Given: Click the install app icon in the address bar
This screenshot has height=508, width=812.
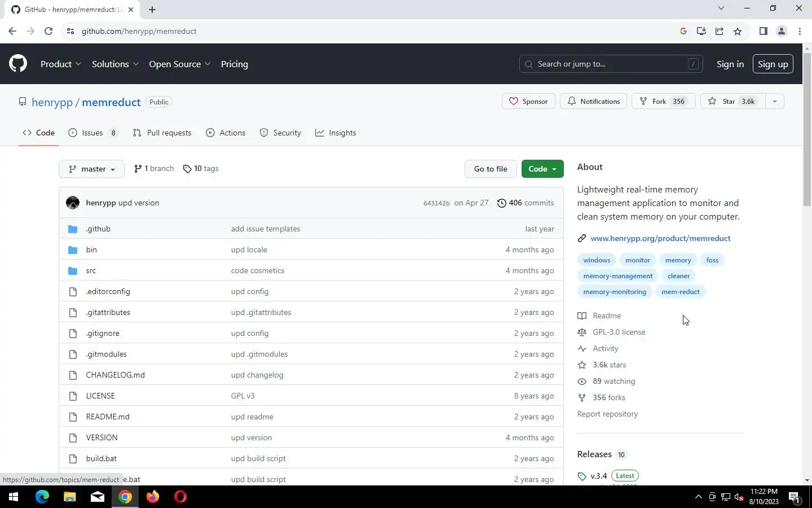Looking at the screenshot, I should pyautogui.click(x=701, y=31).
